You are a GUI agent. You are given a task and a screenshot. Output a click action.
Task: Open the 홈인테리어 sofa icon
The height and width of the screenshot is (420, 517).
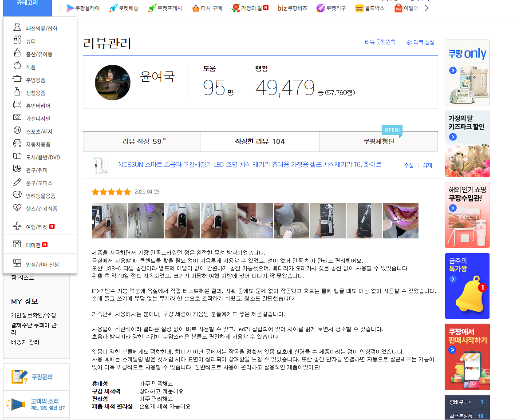17,104
